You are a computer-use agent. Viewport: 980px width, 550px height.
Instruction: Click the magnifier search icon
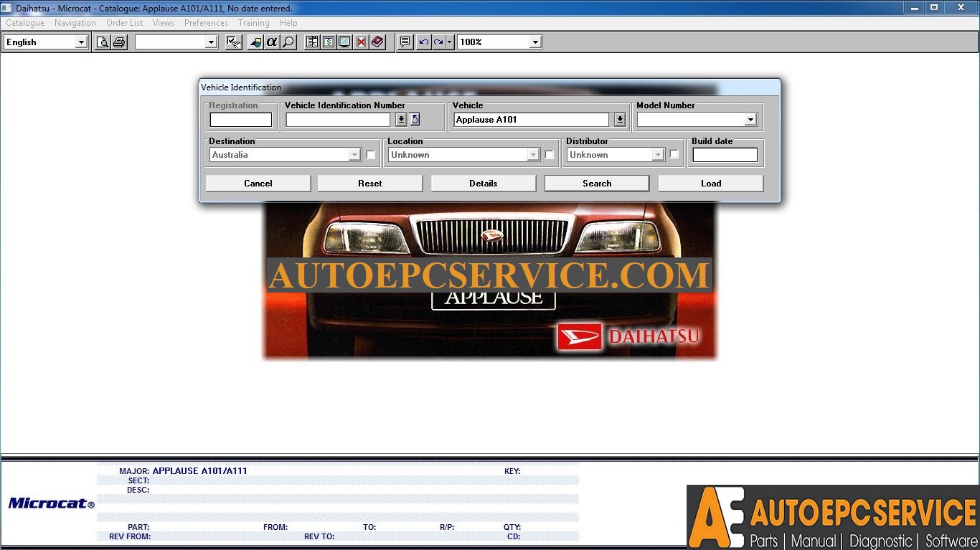[x=288, y=42]
